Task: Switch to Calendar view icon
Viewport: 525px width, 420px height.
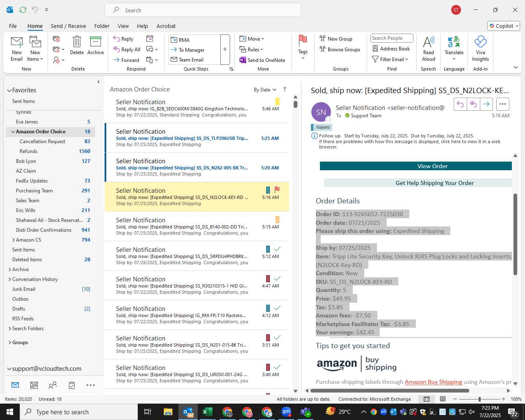Action: click(x=34, y=385)
